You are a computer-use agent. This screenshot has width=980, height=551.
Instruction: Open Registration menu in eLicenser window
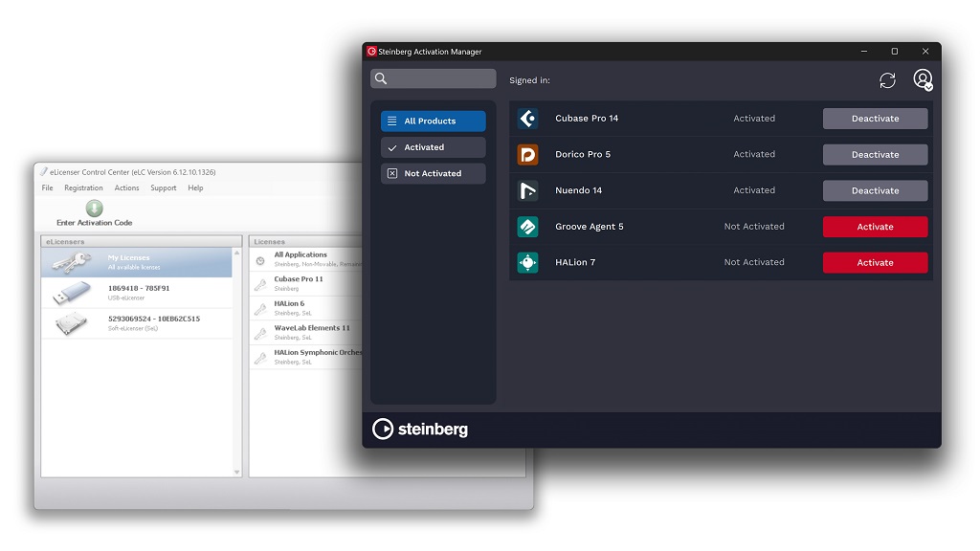(84, 188)
